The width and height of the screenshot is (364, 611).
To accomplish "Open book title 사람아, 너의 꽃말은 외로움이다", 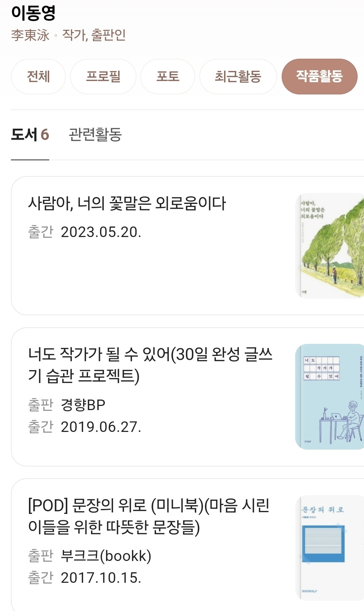I will [127, 204].
